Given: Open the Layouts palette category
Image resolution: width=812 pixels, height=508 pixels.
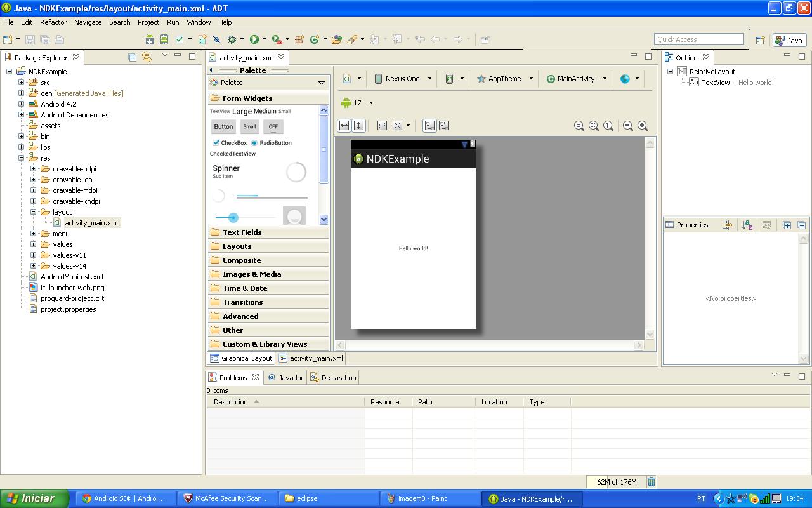Looking at the screenshot, I should (268, 246).
